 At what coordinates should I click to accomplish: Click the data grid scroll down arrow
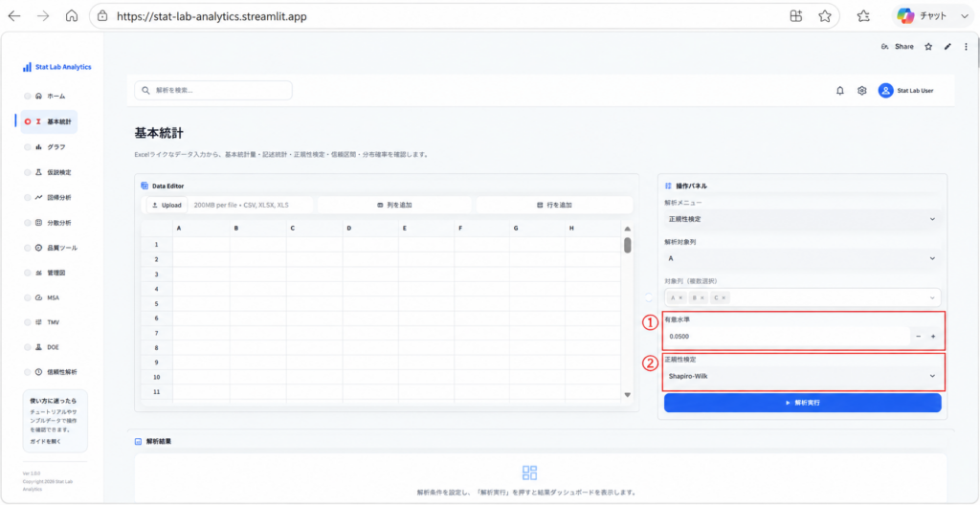tap(628, 394)
